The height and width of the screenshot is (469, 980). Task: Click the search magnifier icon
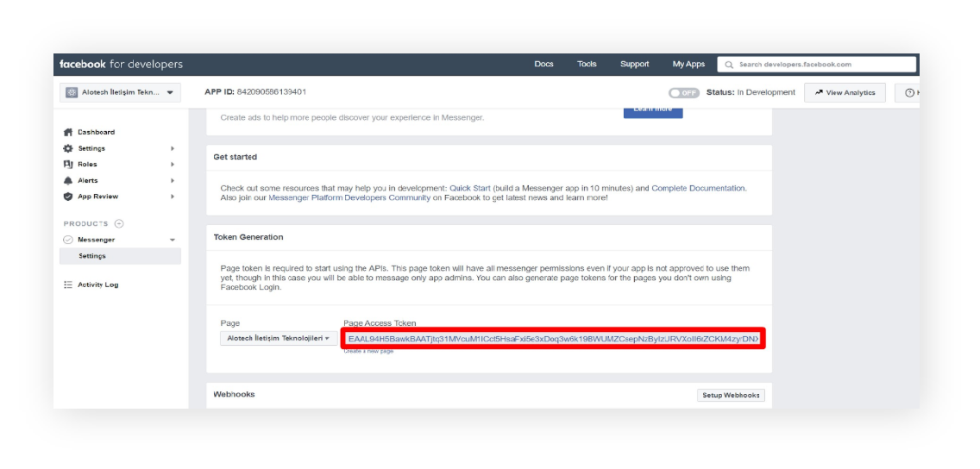click(729, 65)
